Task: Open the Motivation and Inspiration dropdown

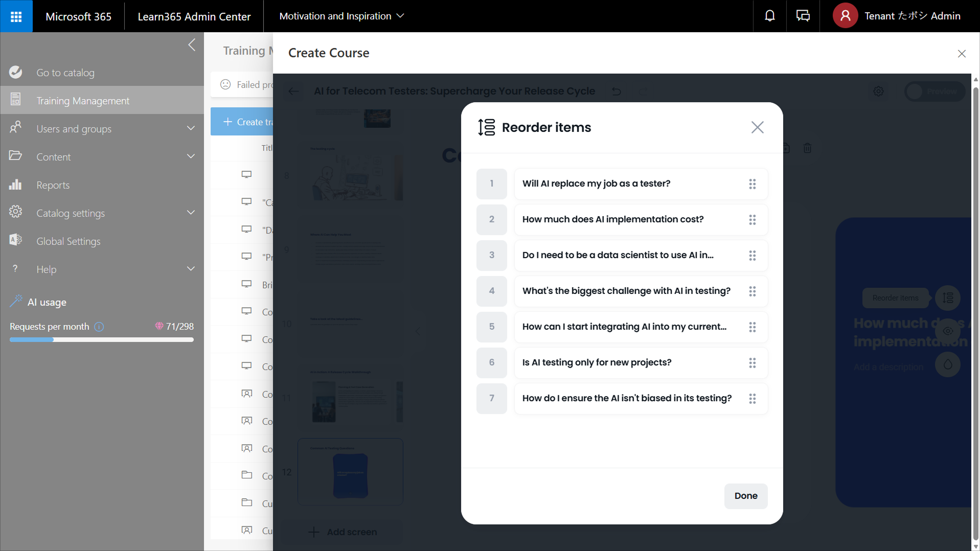Action: tap(341, 16)
